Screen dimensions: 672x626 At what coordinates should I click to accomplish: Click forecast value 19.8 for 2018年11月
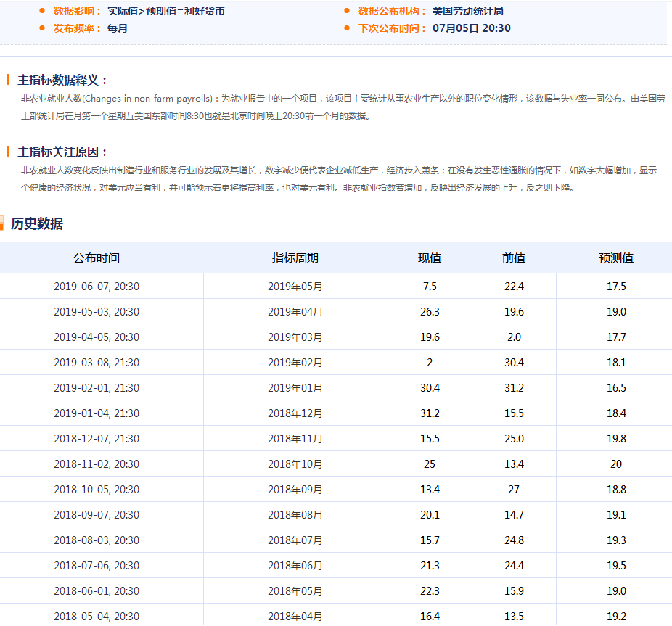point(616,439)
